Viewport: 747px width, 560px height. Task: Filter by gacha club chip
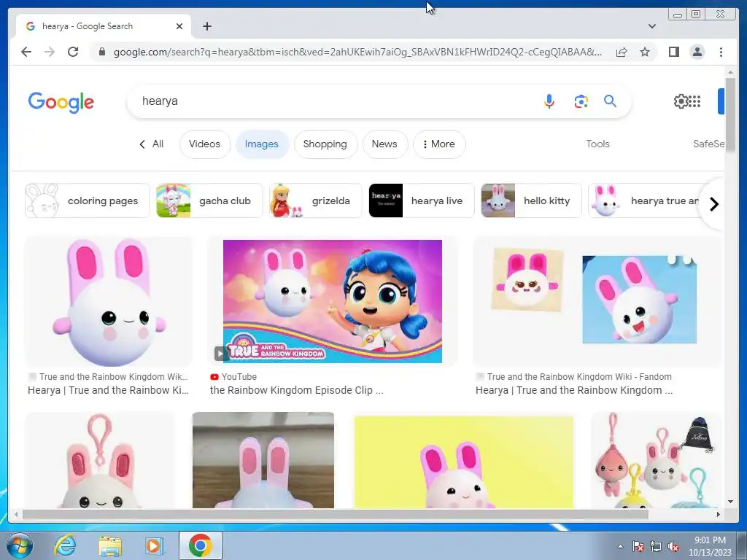209,201
